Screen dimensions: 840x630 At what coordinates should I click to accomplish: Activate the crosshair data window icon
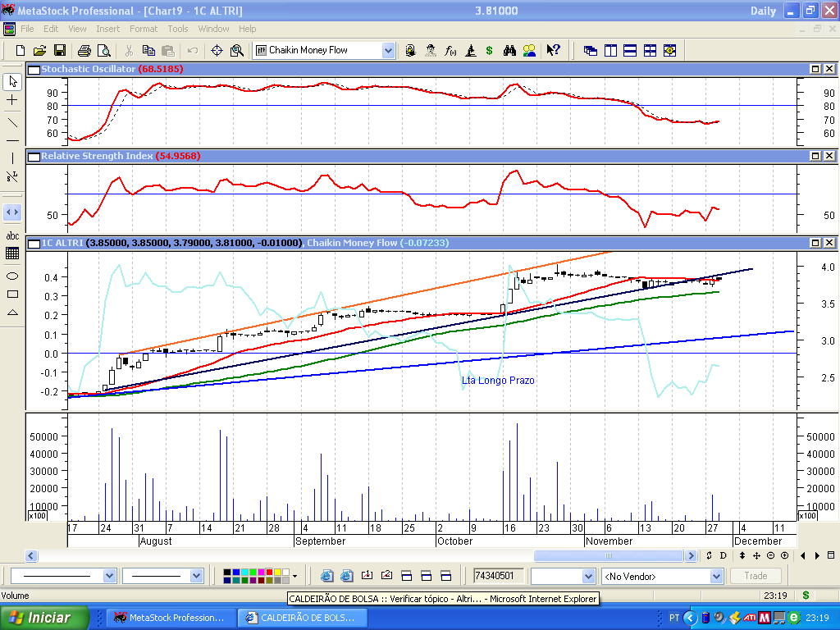point(217,50)
